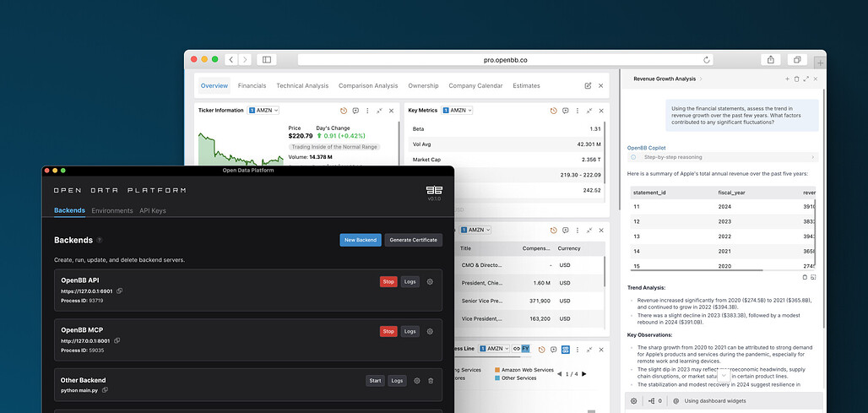
Task: Toggle the Safari sidebar
Action: (x=267, y=60)
